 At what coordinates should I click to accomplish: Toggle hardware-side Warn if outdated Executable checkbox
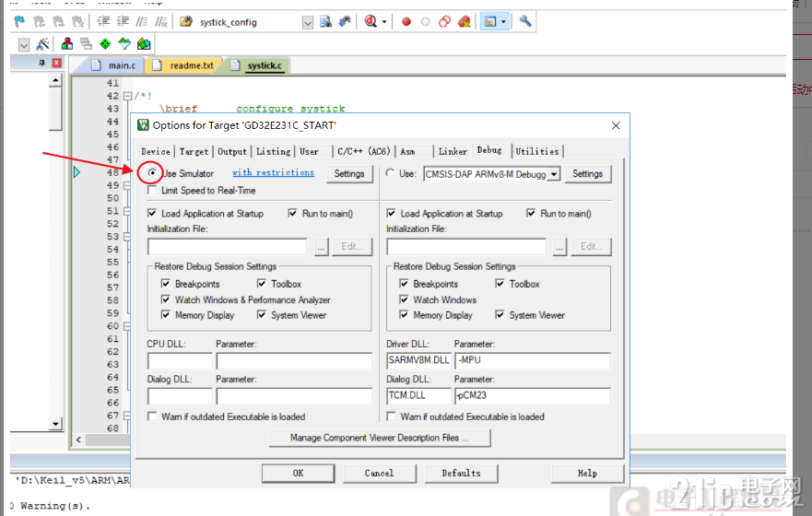point(391,416)
